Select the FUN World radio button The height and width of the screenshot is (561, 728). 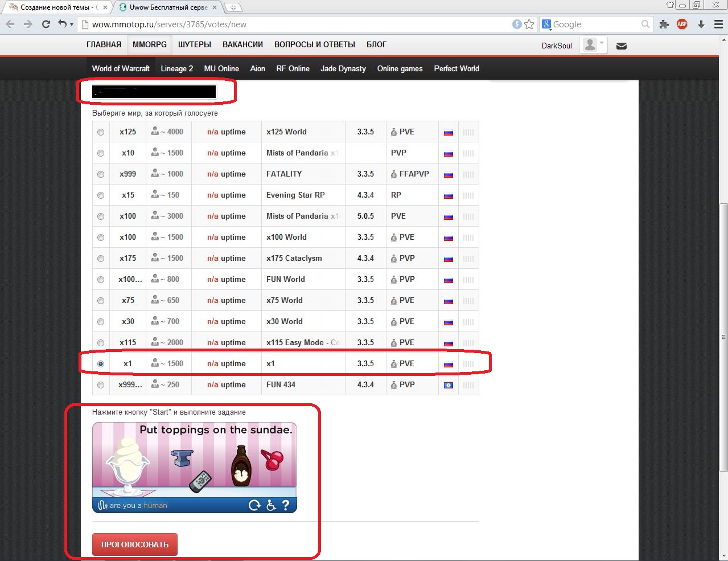pyautogui.click(x=101, y=280)
